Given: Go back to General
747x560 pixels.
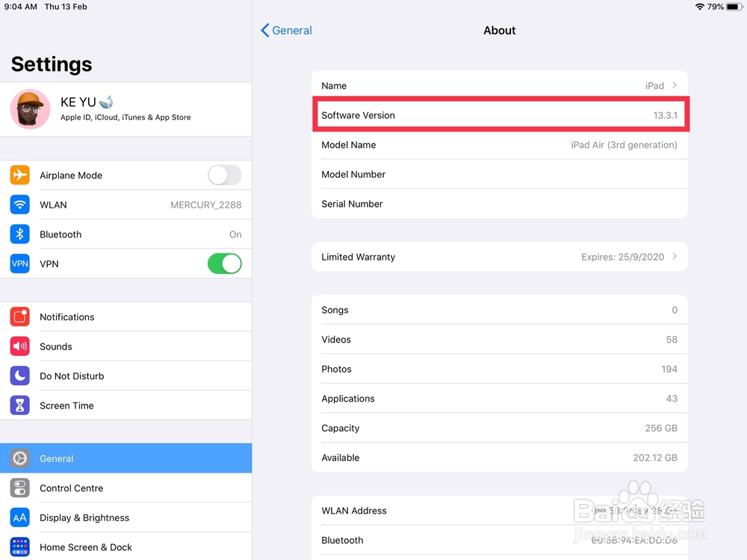Looking at the screenshot, I should [x=286, y=30].
